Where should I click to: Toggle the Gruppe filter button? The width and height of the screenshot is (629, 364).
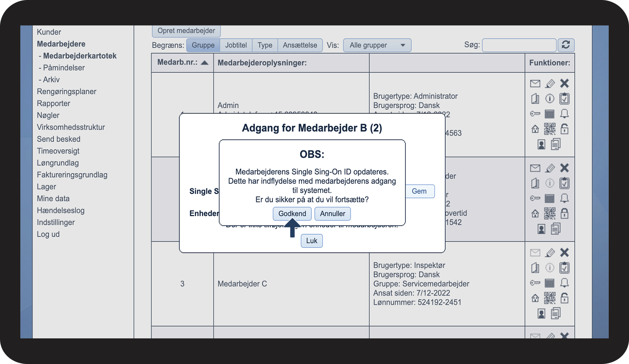pyautogui.click(x=203, y=45)
